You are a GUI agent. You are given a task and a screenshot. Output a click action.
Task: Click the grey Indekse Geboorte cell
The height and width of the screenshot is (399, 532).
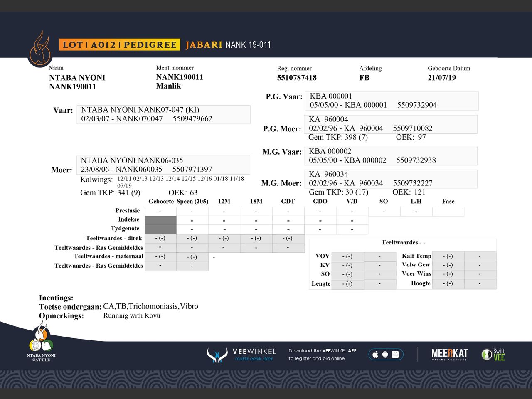point(160,220)
